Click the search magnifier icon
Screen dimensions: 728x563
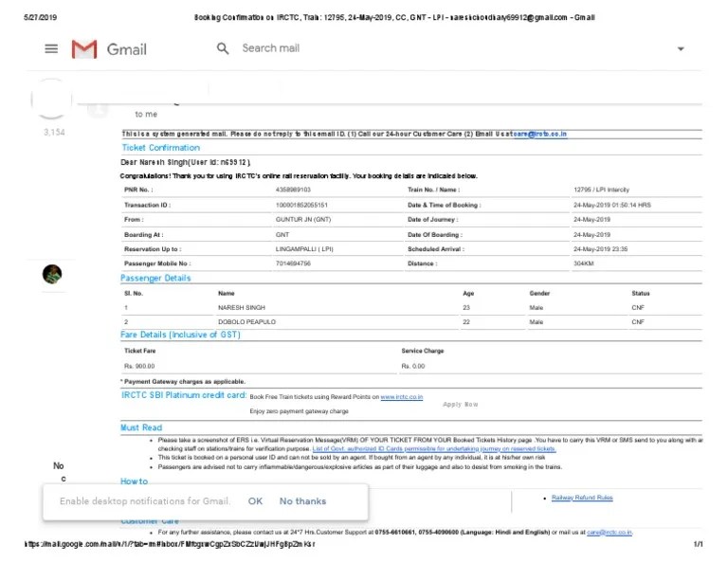223,48
